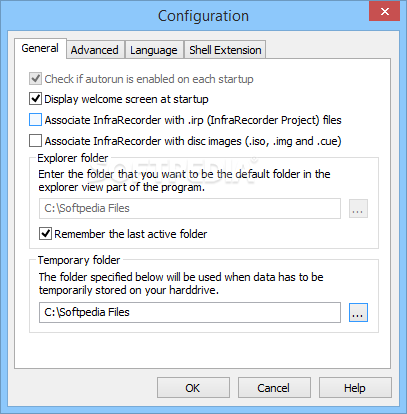The width and height of the screenshot is (407, 414).
Task: Enable association with disc images checkbox
Action: (x=35, y=141)
